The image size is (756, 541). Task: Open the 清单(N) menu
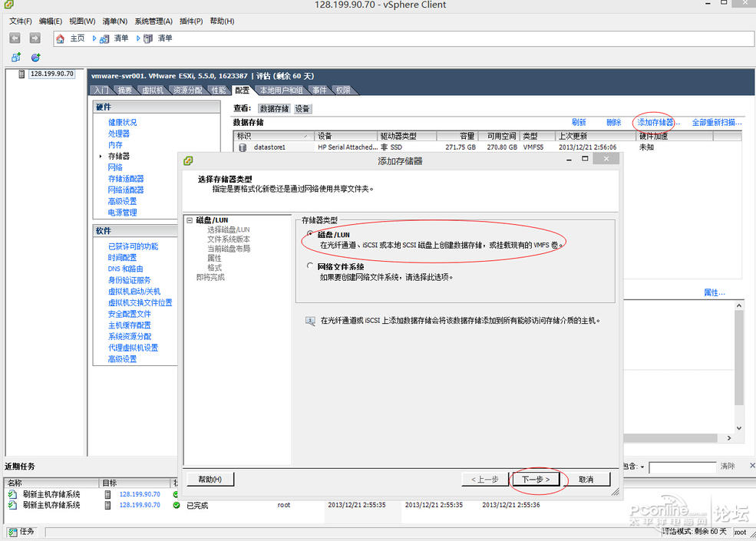115,21
